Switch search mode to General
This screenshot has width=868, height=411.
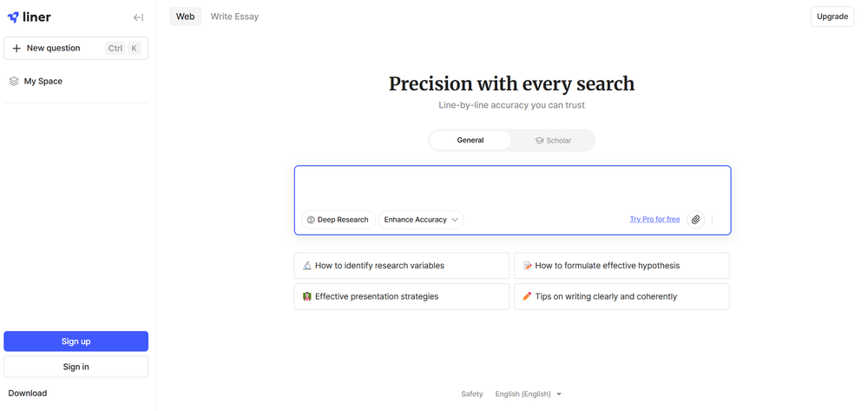470,140
